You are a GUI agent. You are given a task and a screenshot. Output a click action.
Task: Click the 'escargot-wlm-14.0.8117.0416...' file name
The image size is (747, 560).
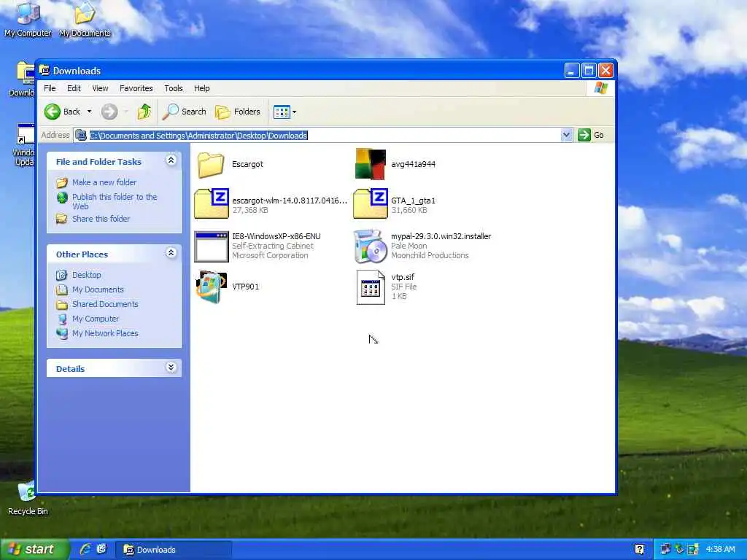(x=290, y=201)
